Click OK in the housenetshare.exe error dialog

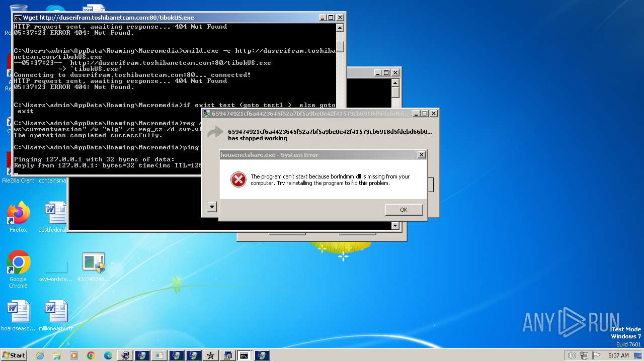click(x=404, y=210)
